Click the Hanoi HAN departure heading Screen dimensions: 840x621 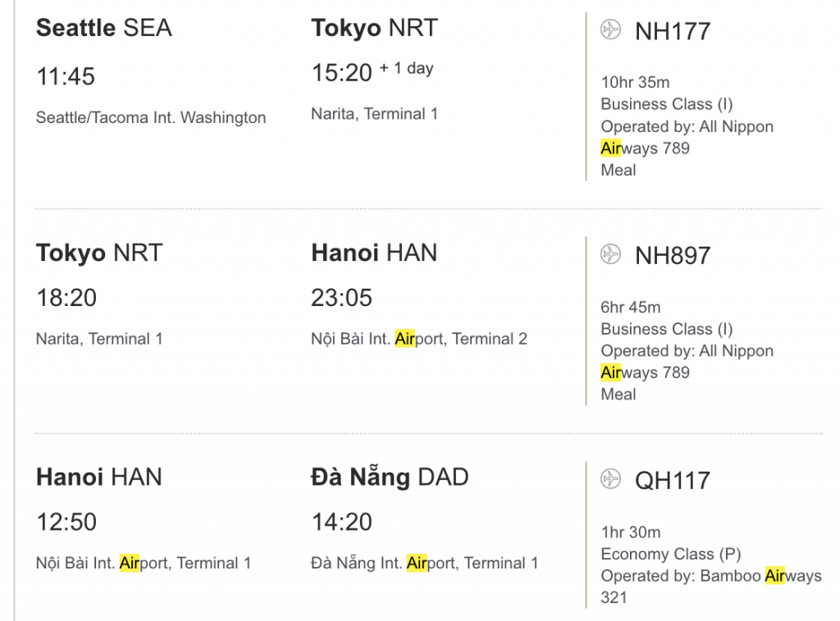[x=99, y=477]
